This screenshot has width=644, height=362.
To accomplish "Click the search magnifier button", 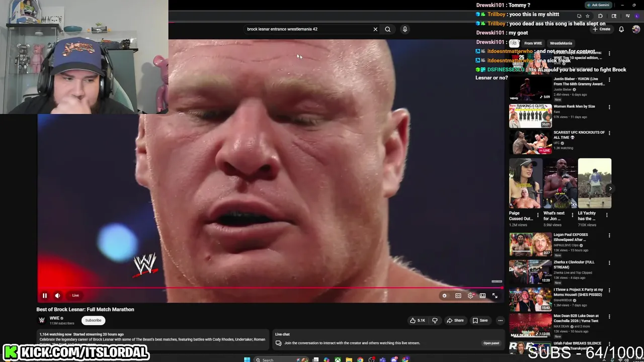I will tap(387, 29).
